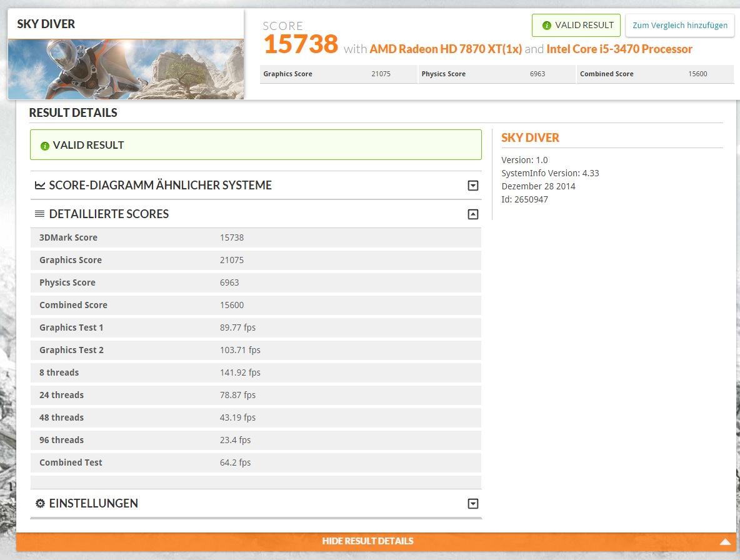The height and width of the screenshot is (560, 740).
Task: Click the large score 15738
Action: click(x=301, y=44)
